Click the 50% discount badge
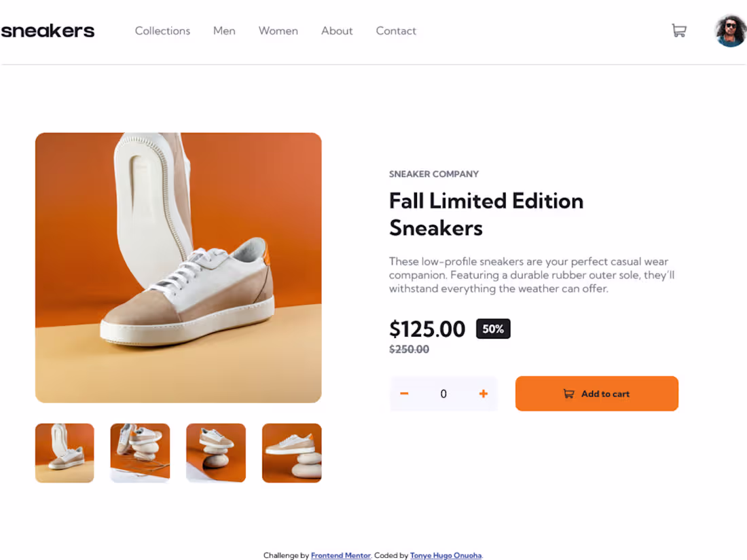The image size is (747, 560). (x=493, y=329)
